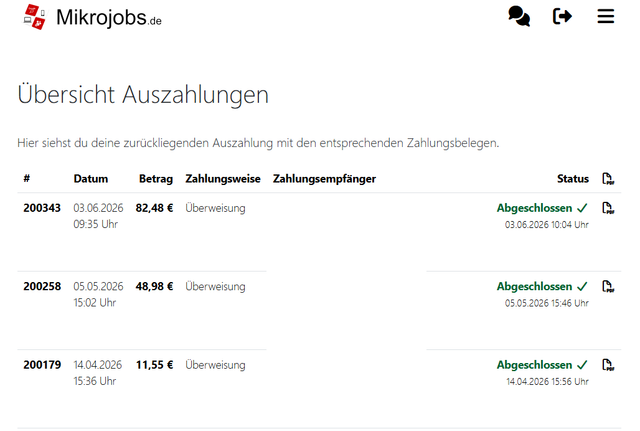
Task: Click Abgeschlossen status of payout 200343
Action: click(x=542, y=208)
